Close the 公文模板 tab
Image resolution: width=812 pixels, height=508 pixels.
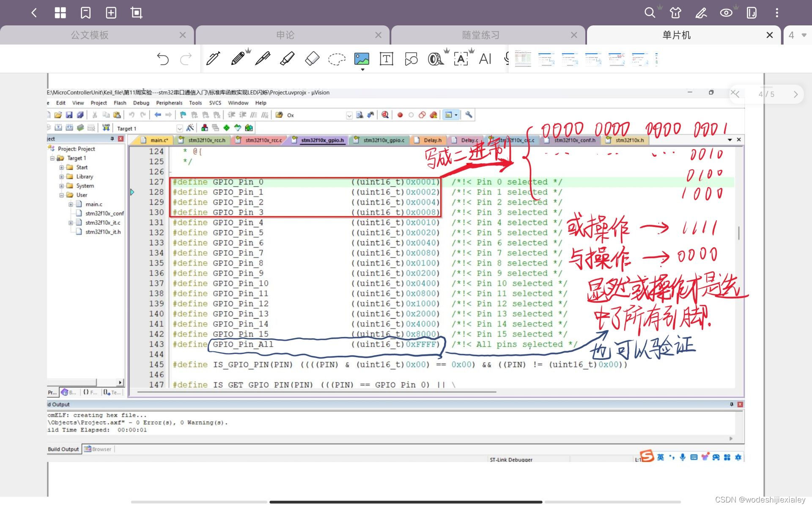pyautogui.click(x=183, y=35)
